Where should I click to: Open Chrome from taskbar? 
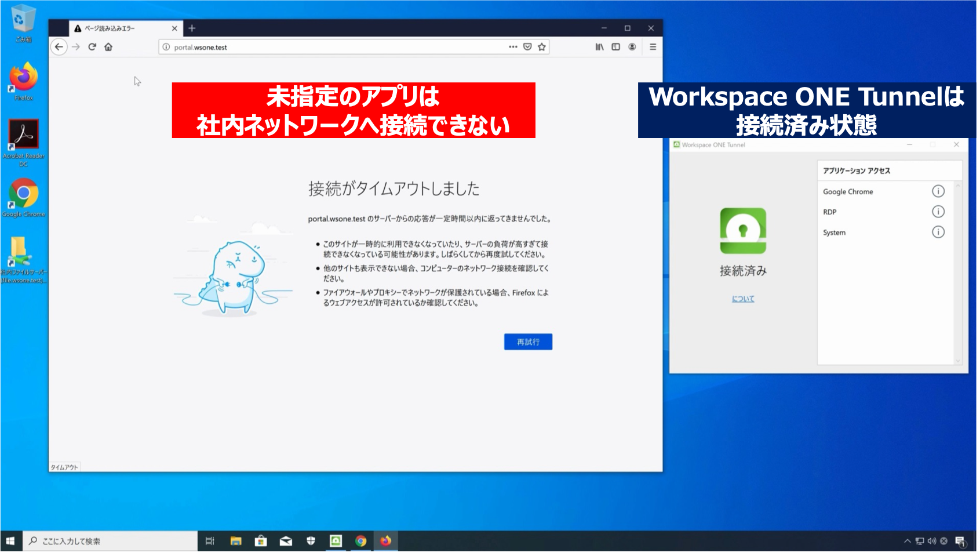click(360, 541)
